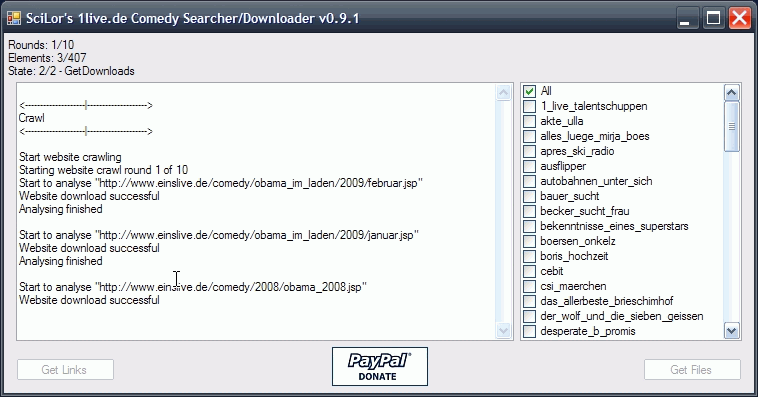Click the 'Elements: 3/407' status label

(47, 58)
